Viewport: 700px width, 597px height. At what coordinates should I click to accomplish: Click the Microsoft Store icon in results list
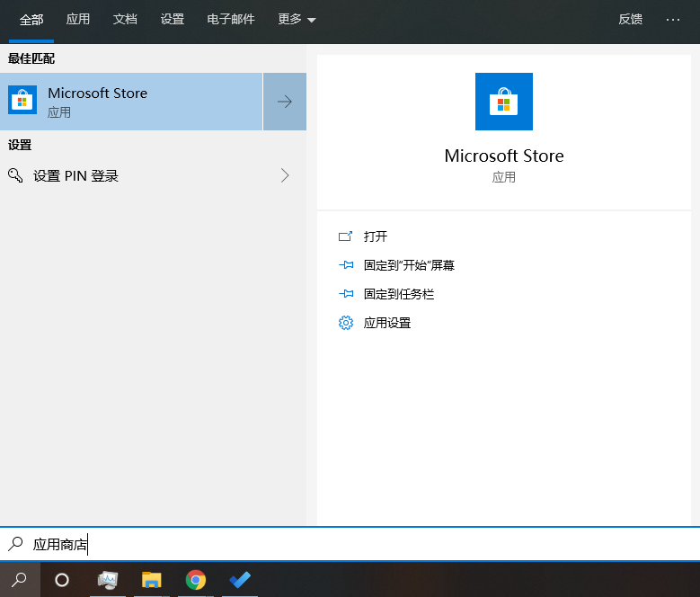22,101
